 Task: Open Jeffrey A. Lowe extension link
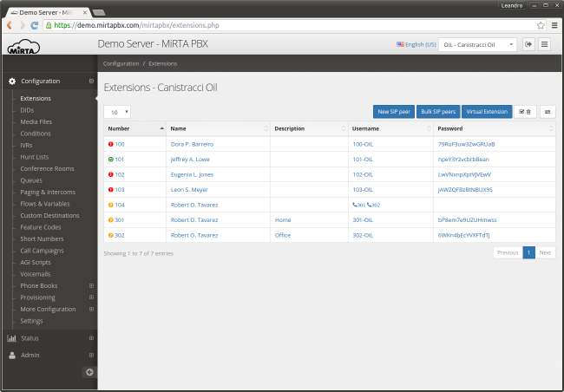tap(192, 160)
